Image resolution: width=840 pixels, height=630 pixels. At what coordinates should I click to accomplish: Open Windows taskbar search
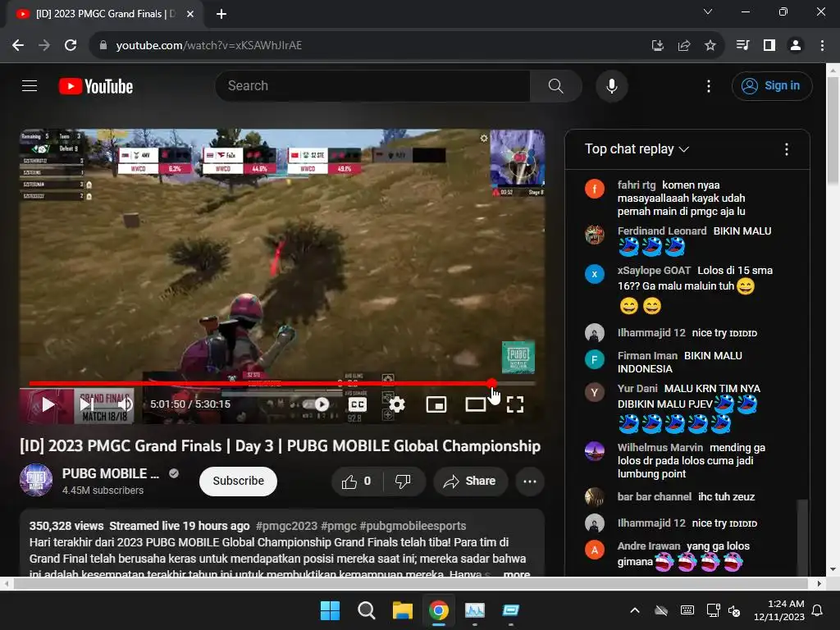coord(367,610)
